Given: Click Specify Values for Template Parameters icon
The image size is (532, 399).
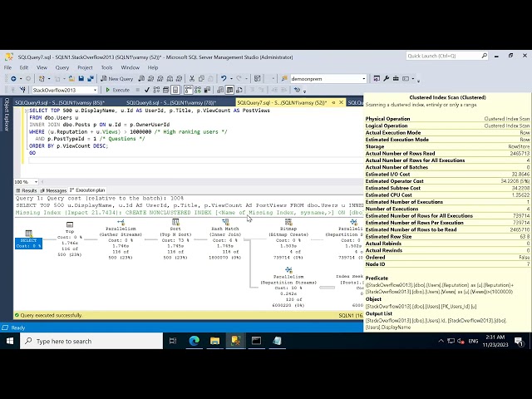Looking at the screenshot, I should 298,90.
